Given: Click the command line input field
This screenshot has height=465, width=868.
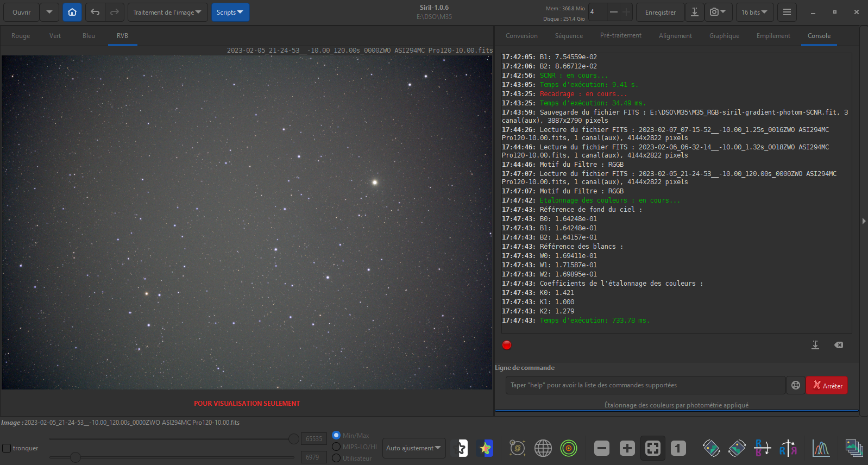Looking at the screenshot, I should [645, 385].
